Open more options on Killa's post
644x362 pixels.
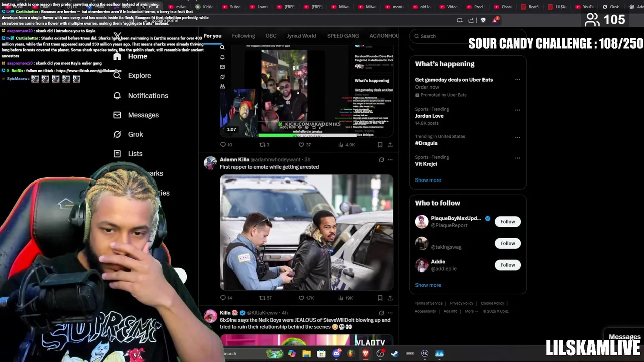tap(390, 313)
